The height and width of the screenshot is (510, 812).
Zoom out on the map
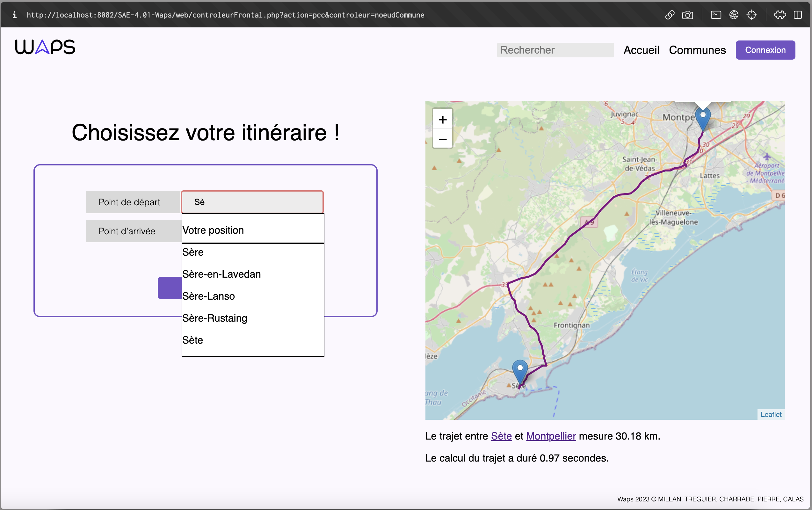pyautogui.click(x=442, y=139)
